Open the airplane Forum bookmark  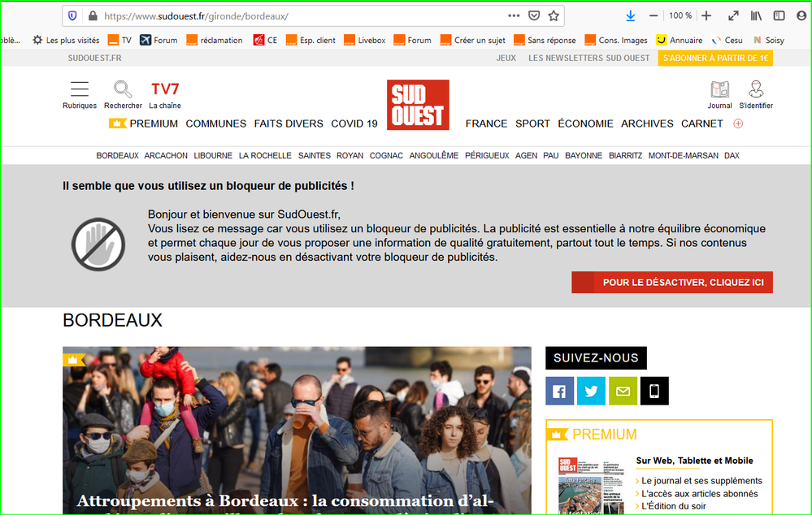[x=158, y=40]
